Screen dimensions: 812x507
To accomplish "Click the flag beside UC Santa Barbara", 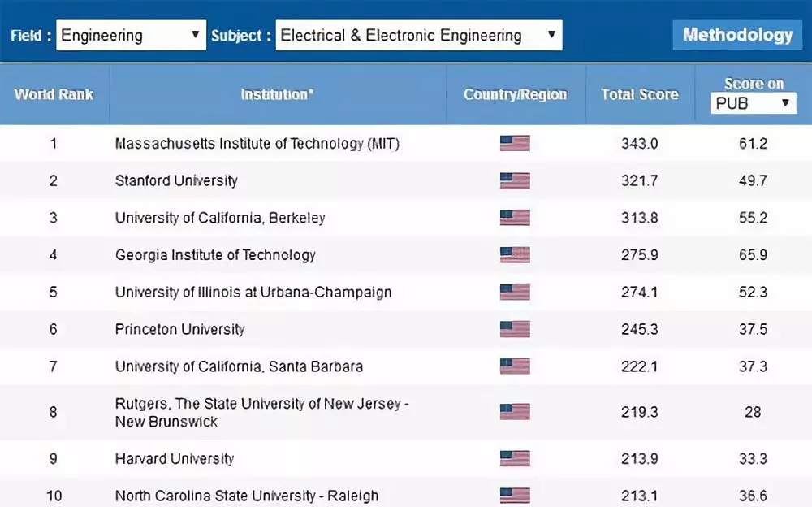I will click(515, 366).
